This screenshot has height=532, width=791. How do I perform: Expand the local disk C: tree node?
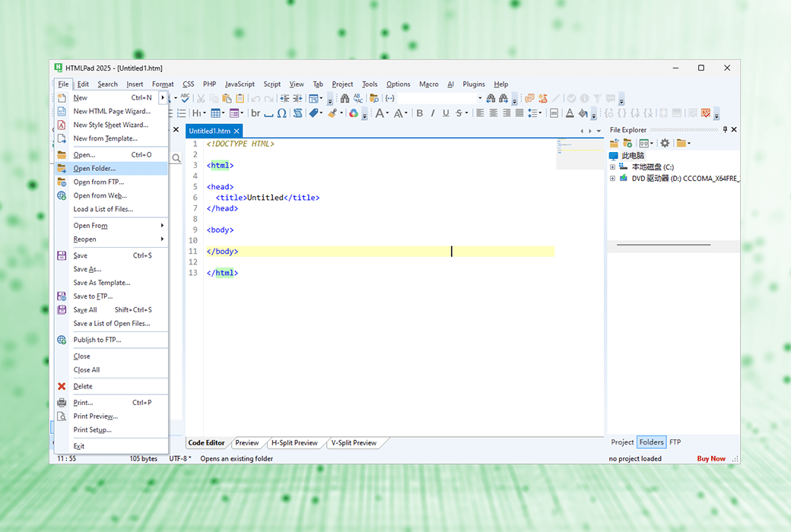point(612,167)
